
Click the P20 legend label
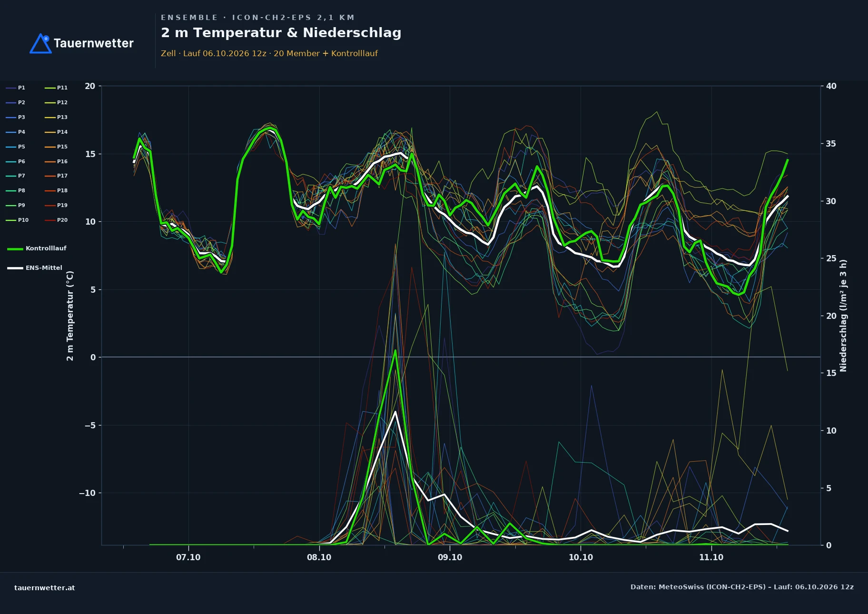(62, 220)
